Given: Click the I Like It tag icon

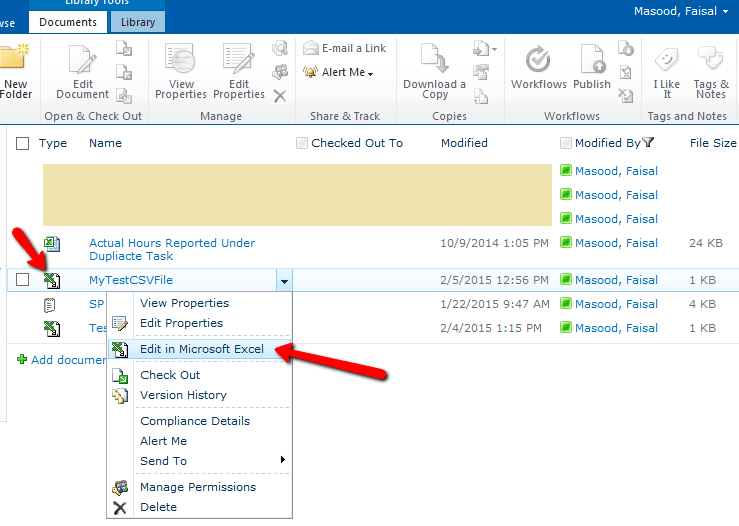Looking at the screenshot, I should point(666,59).
